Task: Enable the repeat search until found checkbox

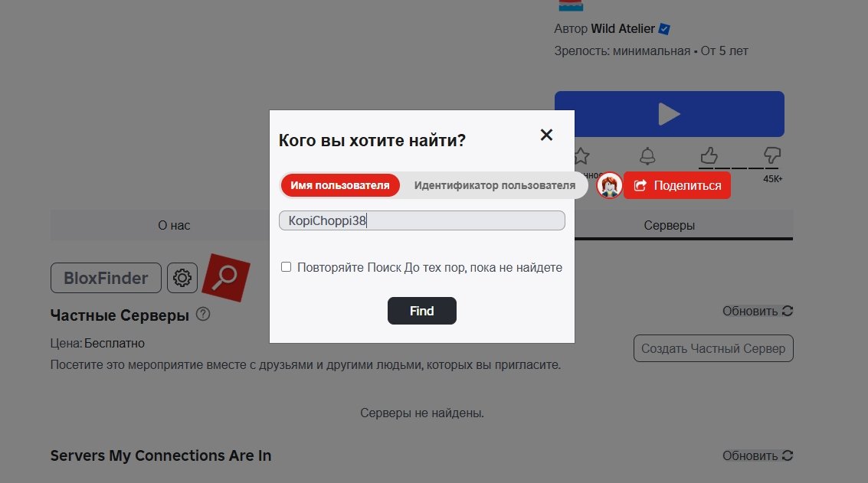Action: click(x=287, y=267)
